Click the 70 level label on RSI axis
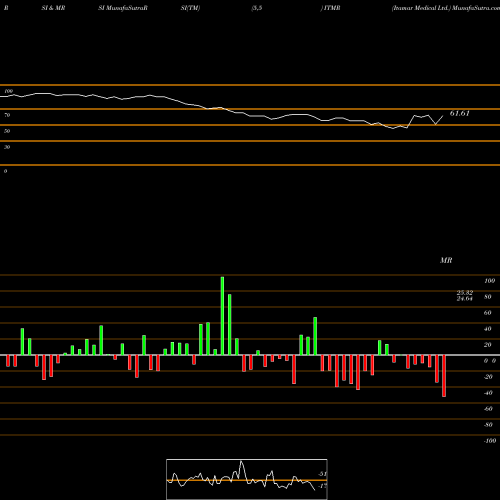Image resolution: width=500 pixels, height=500 pixels. point(7,115)
